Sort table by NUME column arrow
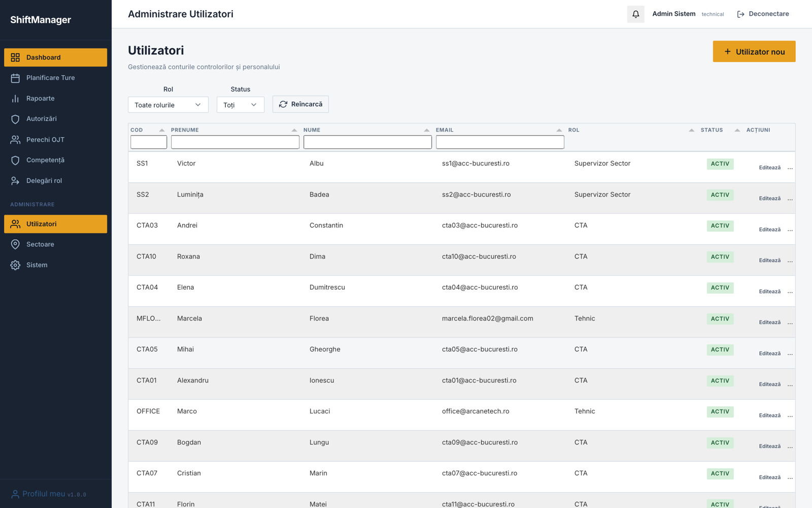The height and width of the screenshot is (508, 812). click(x=427, y=130)
